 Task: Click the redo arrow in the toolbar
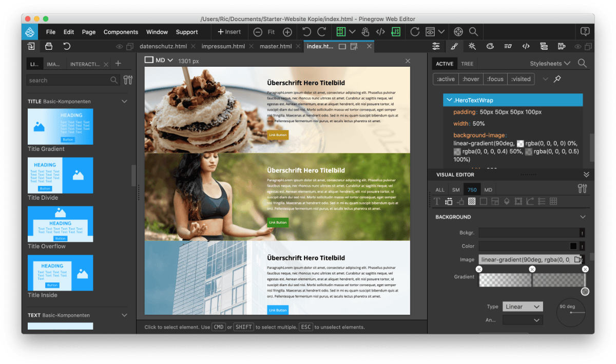click(x=322, y=31)
